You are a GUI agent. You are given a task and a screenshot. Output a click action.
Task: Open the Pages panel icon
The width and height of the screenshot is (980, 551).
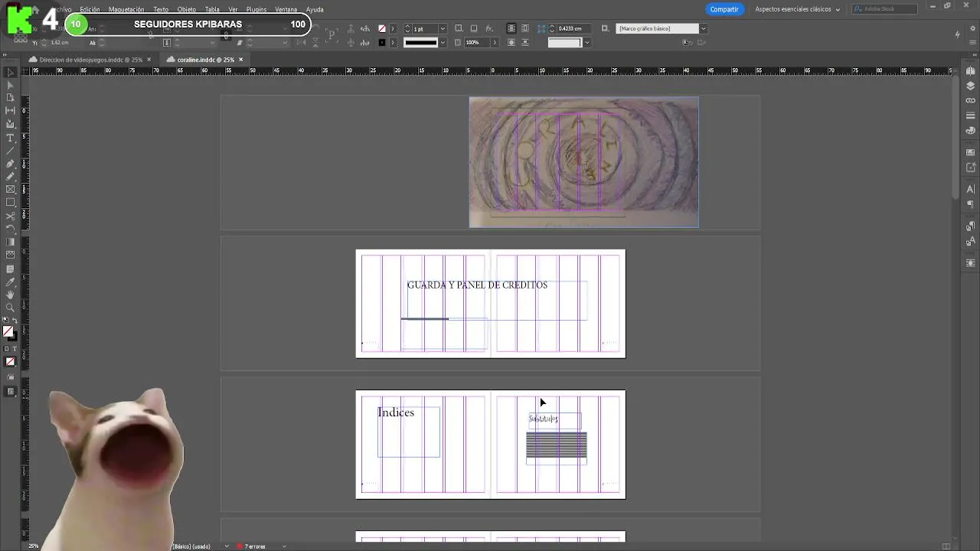point(971,71)
